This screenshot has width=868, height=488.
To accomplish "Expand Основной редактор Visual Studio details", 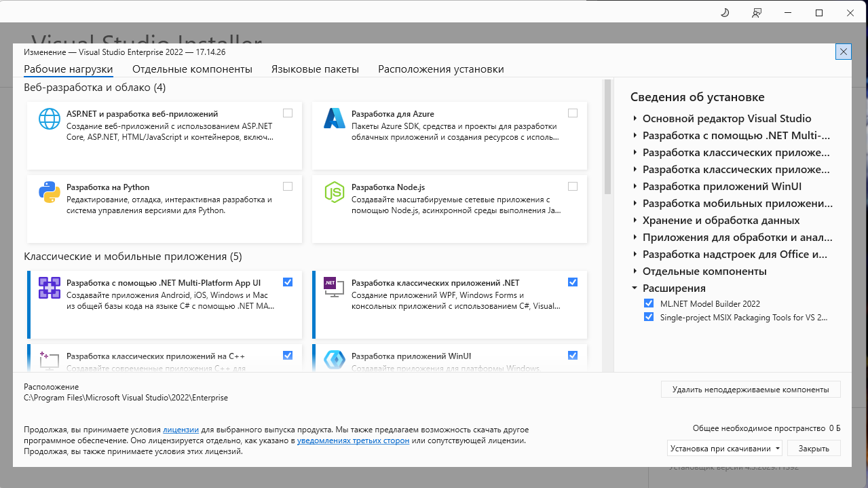I will click(635, 119).
